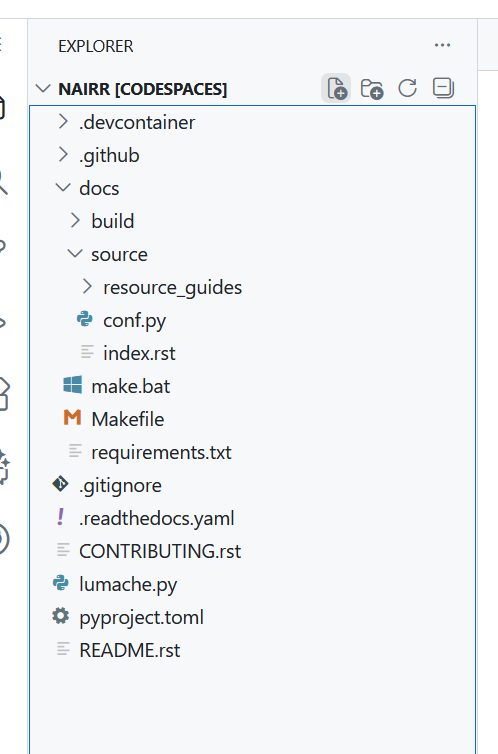
Task: Open requirements.txt file
Action: pyautogui.click(x=252, y=452)
